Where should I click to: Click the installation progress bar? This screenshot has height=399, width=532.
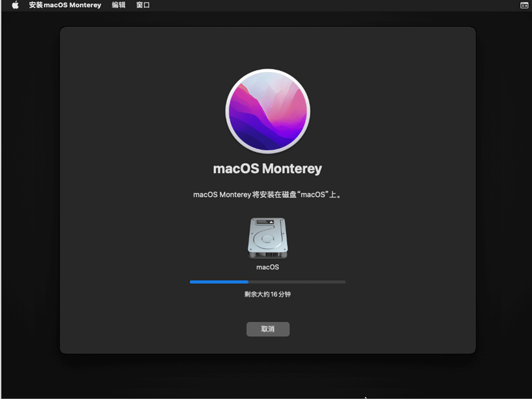tap(267, 281)
